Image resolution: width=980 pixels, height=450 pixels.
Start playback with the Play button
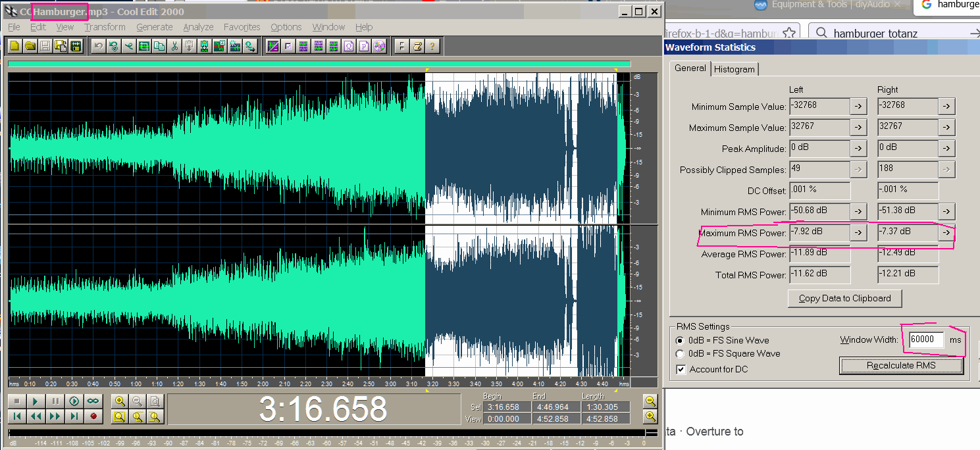(36, 401)
